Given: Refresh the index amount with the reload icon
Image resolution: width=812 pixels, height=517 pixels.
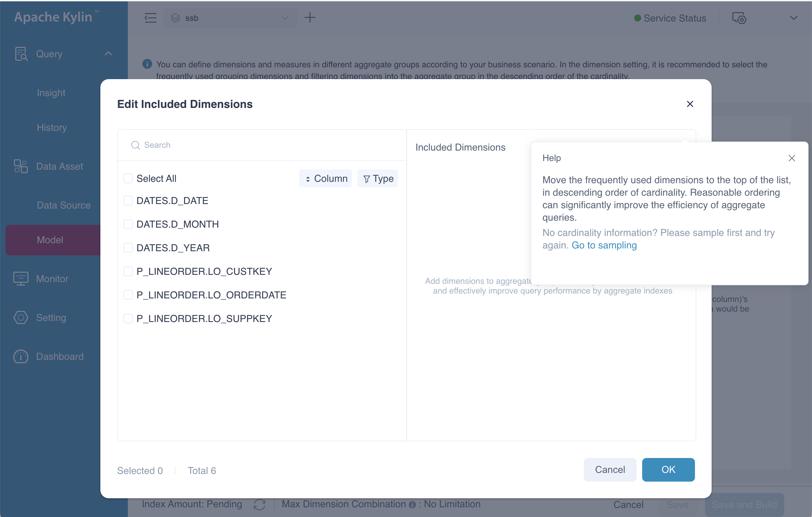Looking at the screenshot, I should [x=259, y=505].
